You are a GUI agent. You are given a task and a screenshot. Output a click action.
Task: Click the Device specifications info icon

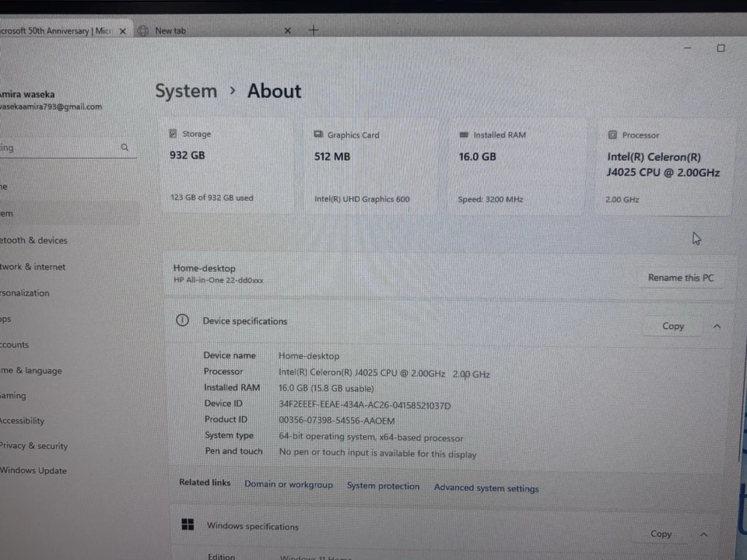click(182, 320)
